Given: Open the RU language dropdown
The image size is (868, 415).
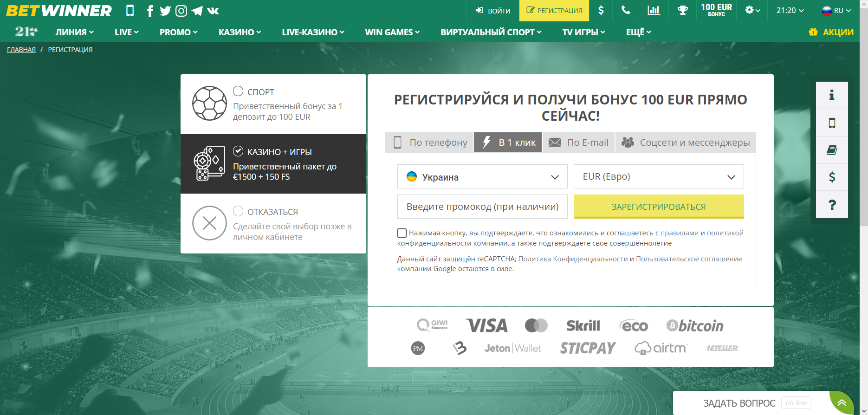Looking at the screenshot, I should [836, 10].
